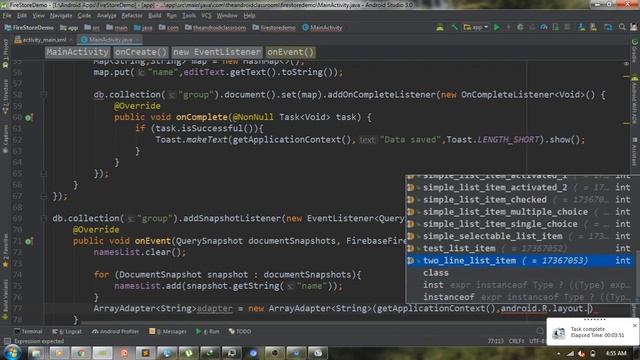640x360 pixels.
Task: Open the Windows Start menu
Action: pos(12,352)
